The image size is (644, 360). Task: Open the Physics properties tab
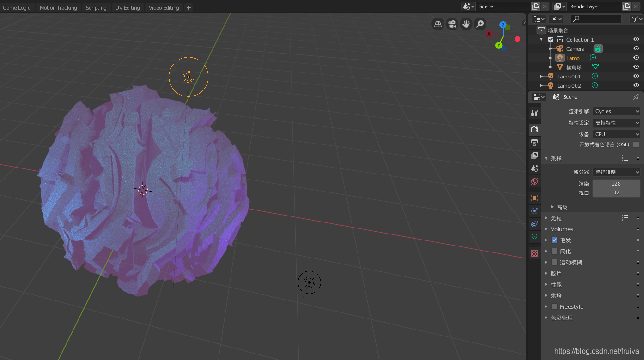tap(535, 210)
